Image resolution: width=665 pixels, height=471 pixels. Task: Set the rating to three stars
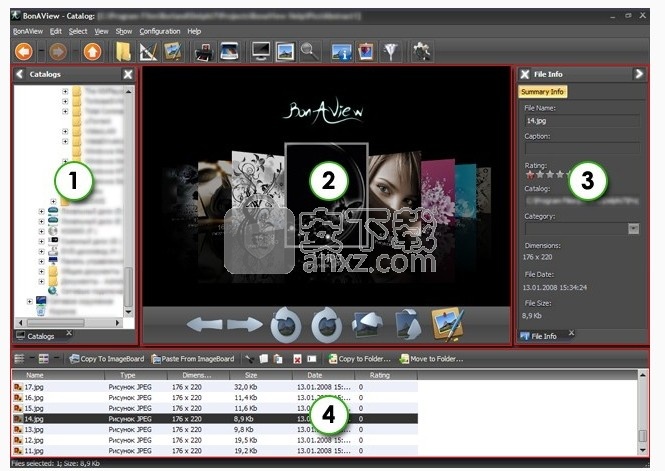pos(550,174)
